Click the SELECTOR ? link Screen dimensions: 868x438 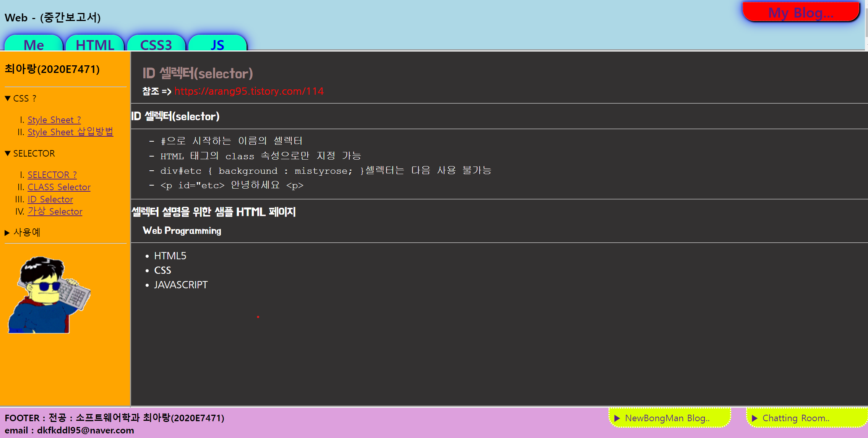52,175
